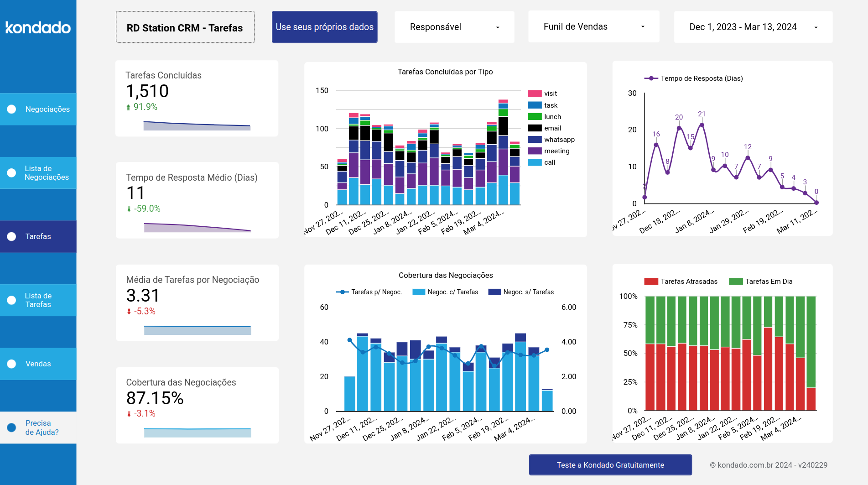Open the Vendas section from the sidebar
The width and height of the screenshot is (868, 485).
(37, 363)
